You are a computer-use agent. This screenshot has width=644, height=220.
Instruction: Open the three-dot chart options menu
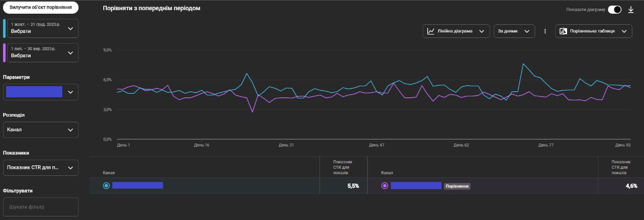(x=545, y=31)
